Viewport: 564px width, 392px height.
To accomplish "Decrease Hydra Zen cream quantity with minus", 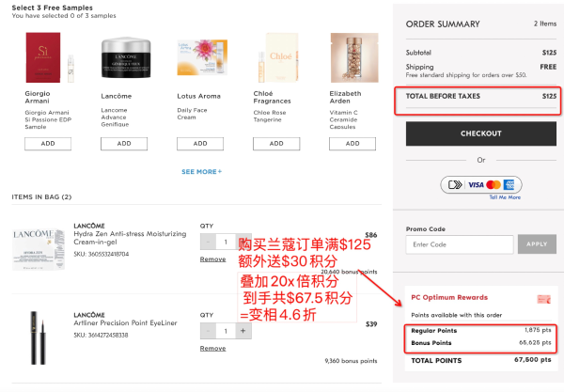I will pyautogui.click(x=208, y=242).
